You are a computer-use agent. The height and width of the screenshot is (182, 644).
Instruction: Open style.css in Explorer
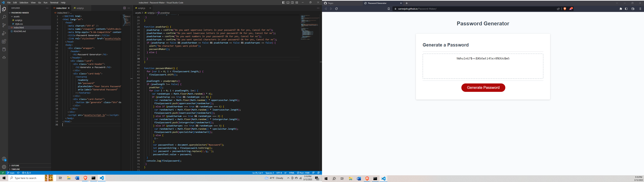(x=19, y=24)
